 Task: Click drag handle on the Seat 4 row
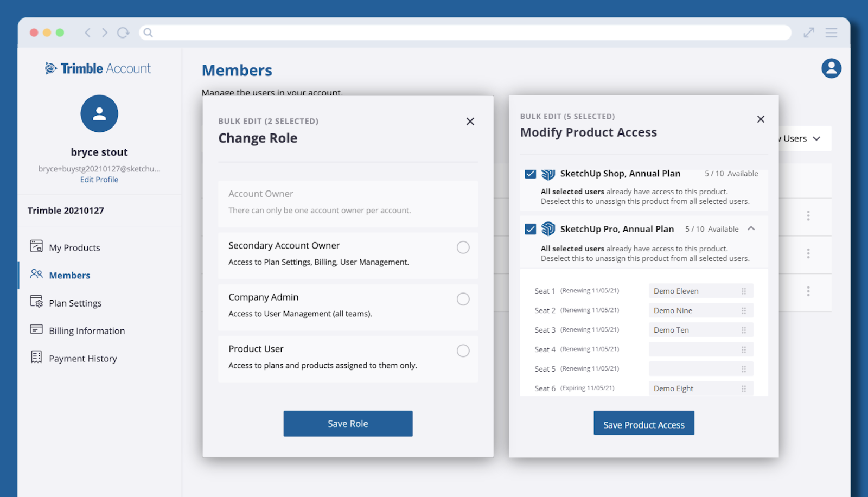744,350
